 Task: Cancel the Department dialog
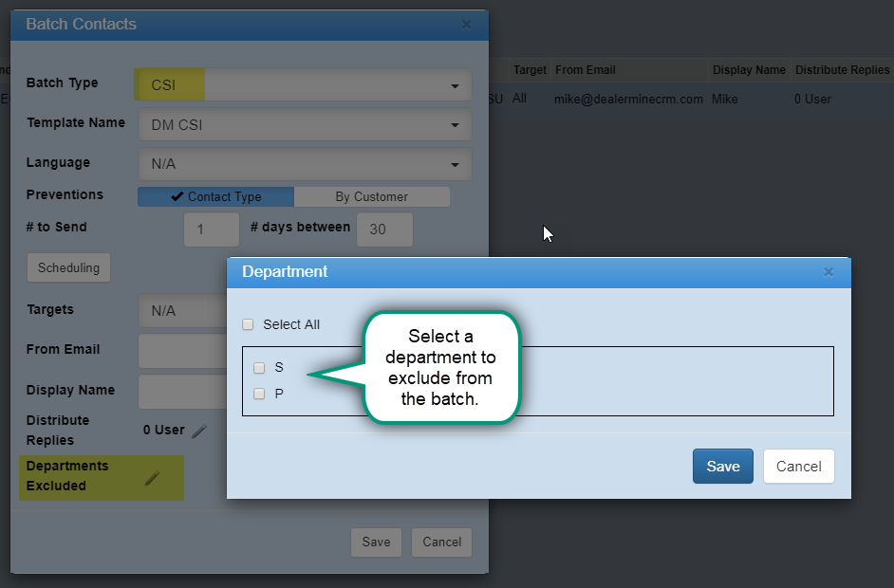coord(798,466)
